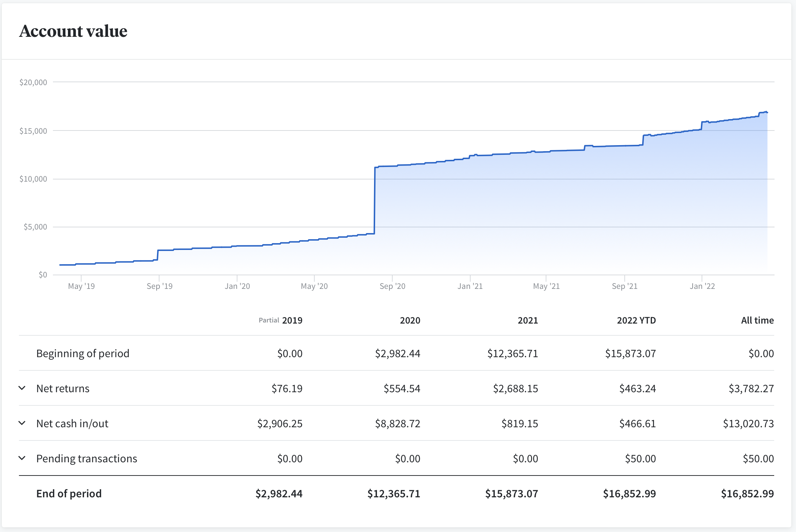Image resolution: width=796 pixels, height=532 pixels.
Task: Click 2022 YTD pending transactions $50.00
Action: (640, 458)
